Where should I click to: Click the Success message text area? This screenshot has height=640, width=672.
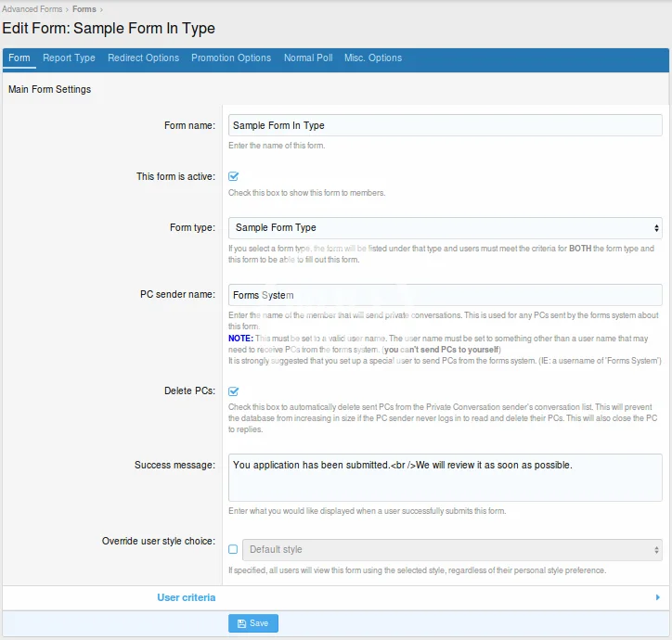coord(445,477)
